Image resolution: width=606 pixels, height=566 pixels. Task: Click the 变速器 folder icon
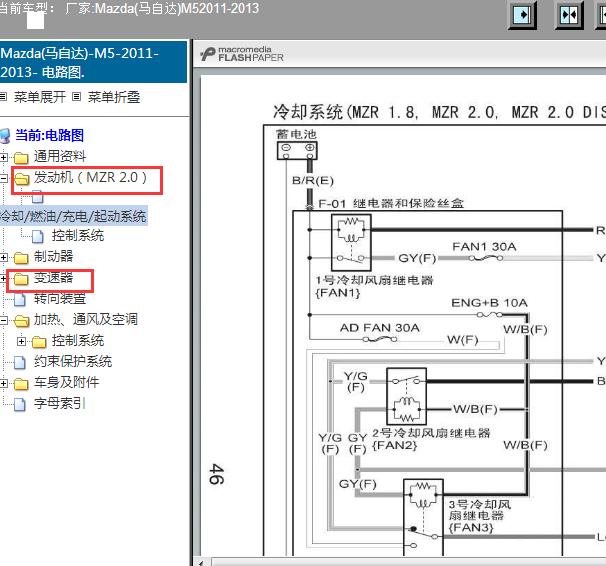click(x=21, y=279)
